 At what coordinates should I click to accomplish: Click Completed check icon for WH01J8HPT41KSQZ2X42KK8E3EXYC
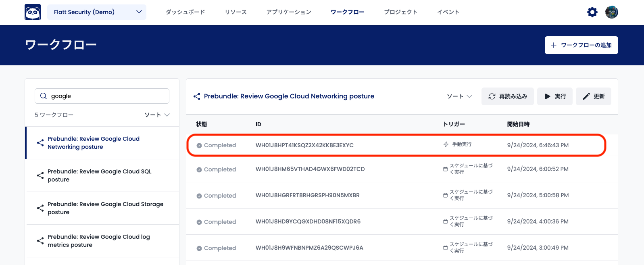click(199, 146)
